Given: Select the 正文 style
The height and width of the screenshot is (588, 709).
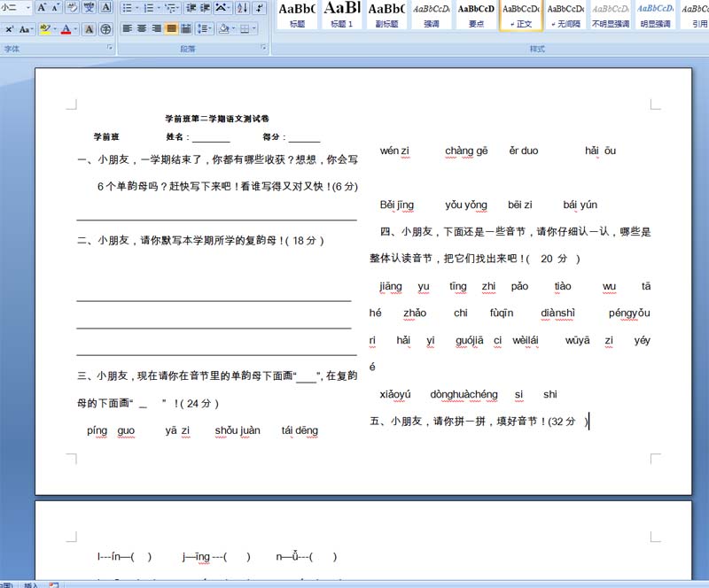Looking at the screenshot, I should click(521, 15).
